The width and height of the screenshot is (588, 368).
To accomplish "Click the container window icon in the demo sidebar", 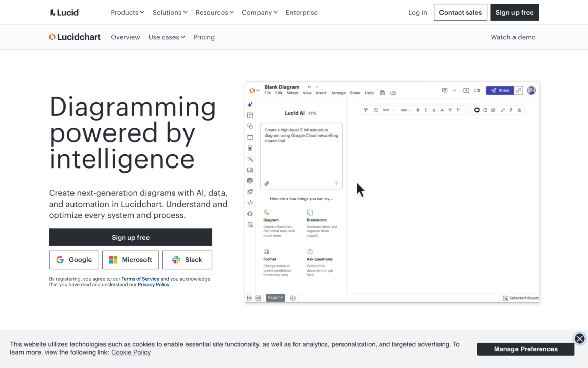I will tap(250, 137).
